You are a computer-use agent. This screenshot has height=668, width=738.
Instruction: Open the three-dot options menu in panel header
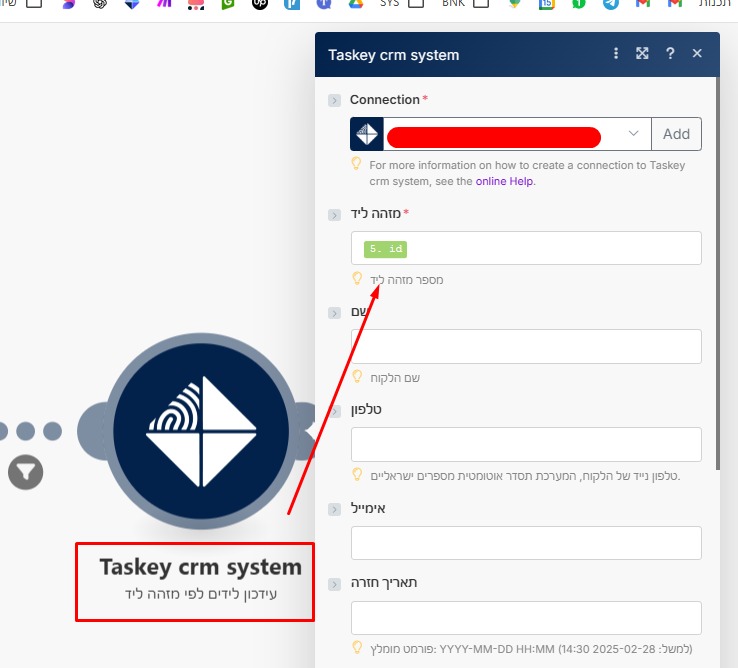point(616,54)
